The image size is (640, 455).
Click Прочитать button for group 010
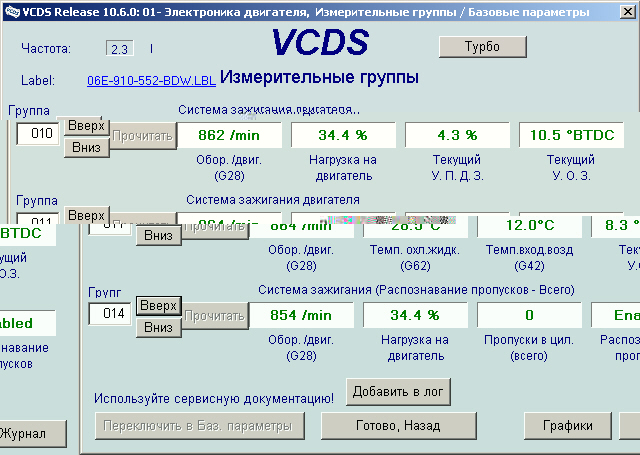(x=143, y=136)
